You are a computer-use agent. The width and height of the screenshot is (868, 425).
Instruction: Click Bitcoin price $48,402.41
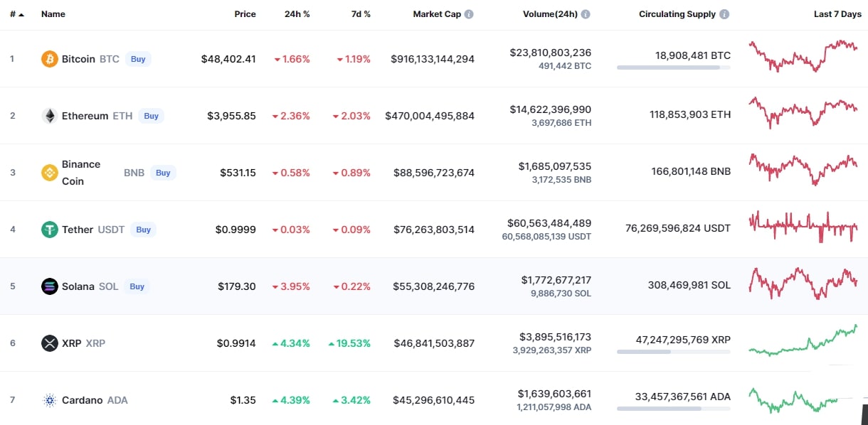tap(228, 59)
